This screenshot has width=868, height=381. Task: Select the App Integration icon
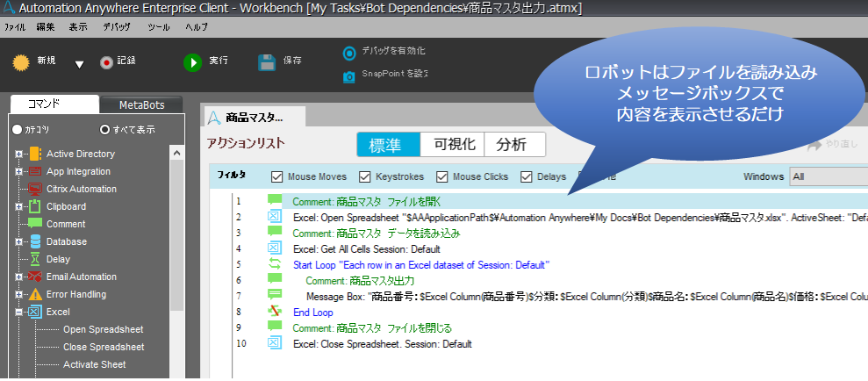(35, 171)
